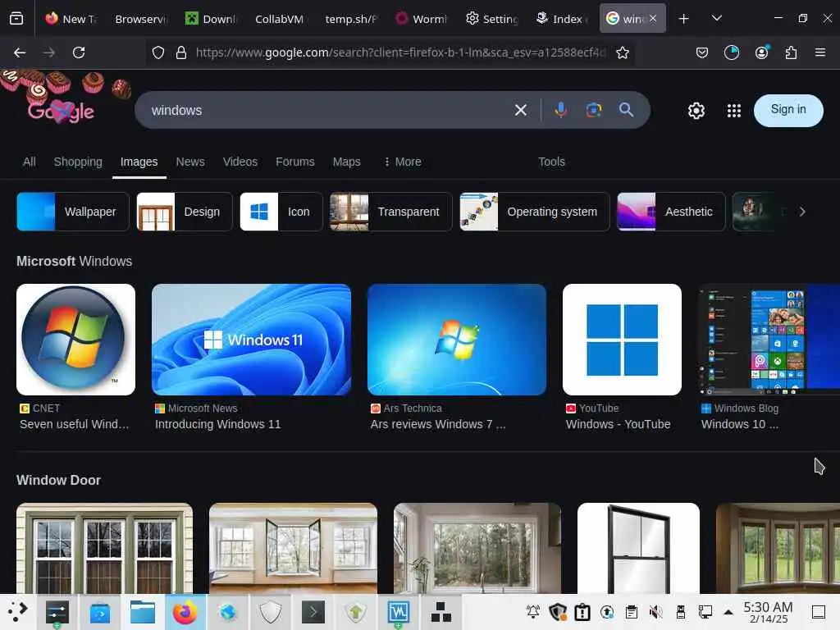
Task: Switch to the Settings tab
Action: tap(491, 19)
